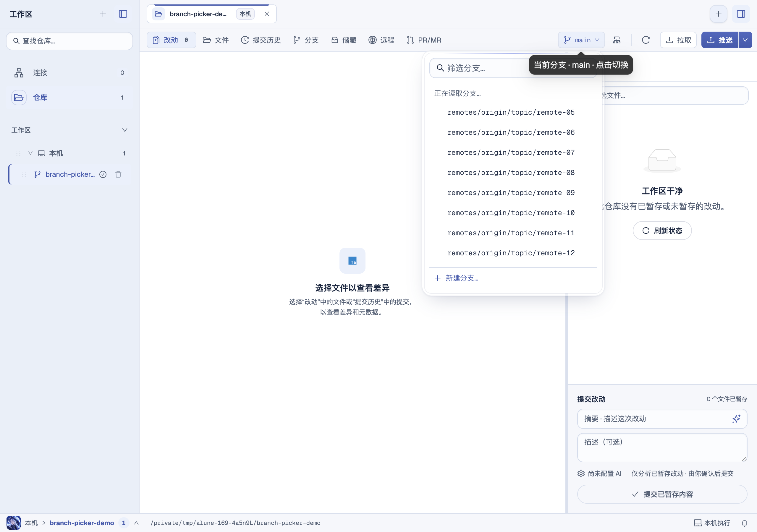This screenshot has height=532, width=757.
Task: Collapse the 工作区 section chevron
Action: [x=124, y=130]
